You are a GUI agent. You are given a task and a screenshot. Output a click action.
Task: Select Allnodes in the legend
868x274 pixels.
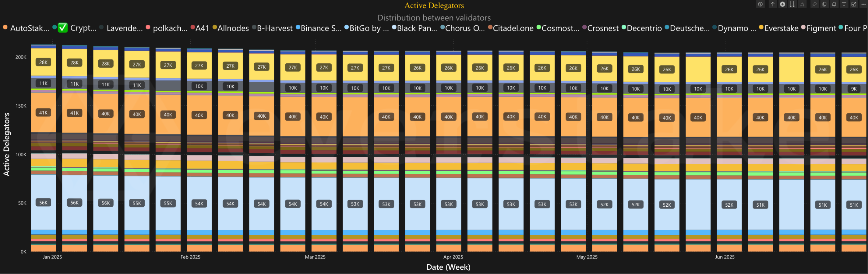pyautogui.click(x=231, y=28)
